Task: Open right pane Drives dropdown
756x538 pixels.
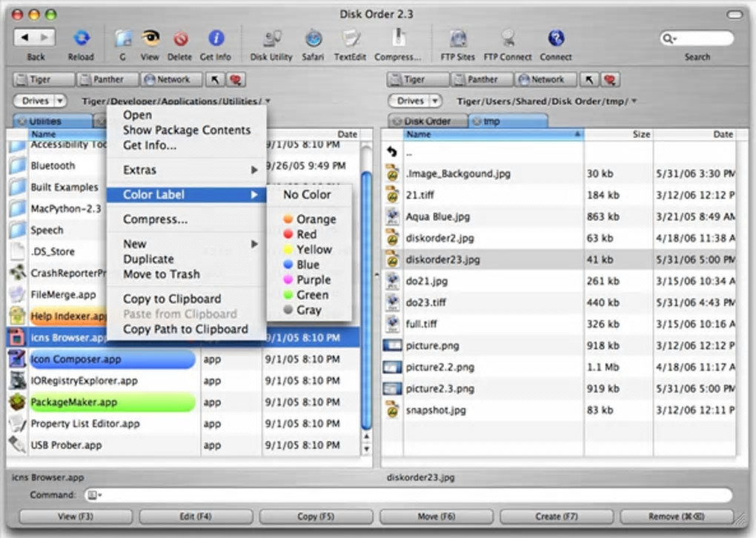Action: pyautogui.click(x=414, y=101)
